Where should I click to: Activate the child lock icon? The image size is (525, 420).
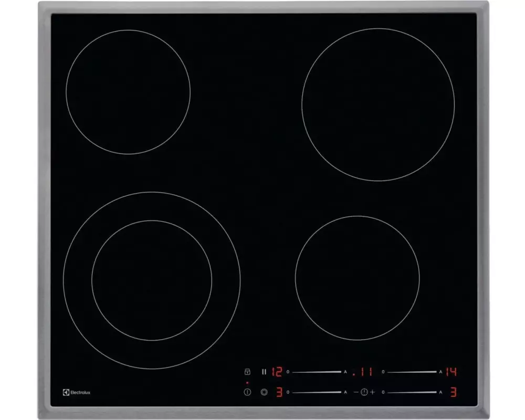pos(247,372)
